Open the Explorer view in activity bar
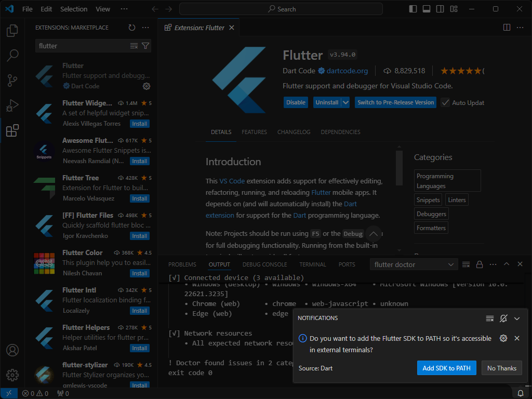Viewport: 532px width, 399px height. click(12, 31)
